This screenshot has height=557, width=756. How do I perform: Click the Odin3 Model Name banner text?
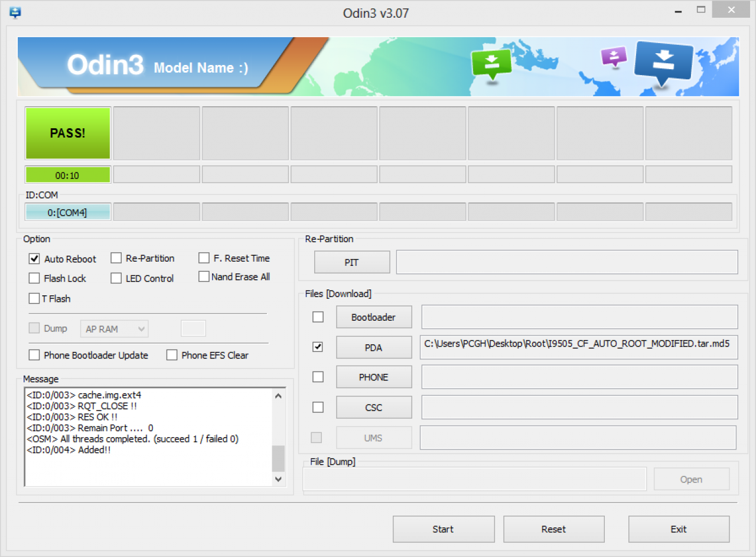pyautogui.click(x=157, y=65)
